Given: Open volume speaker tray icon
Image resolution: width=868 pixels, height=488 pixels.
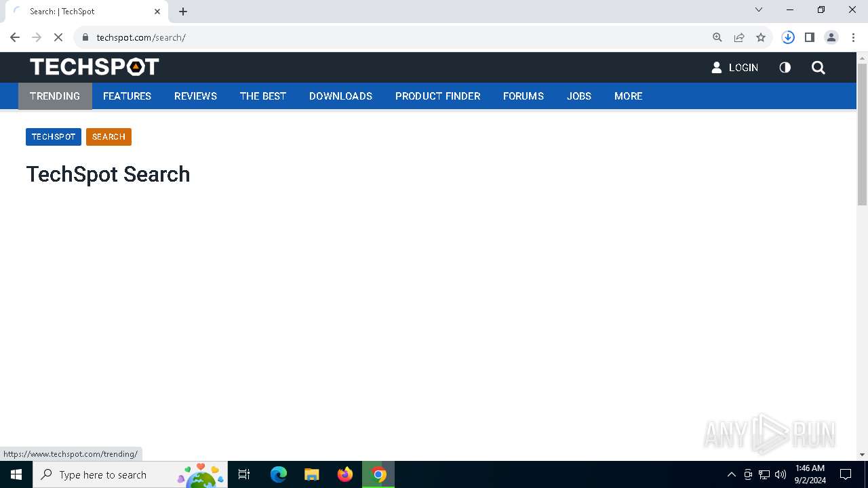Looking at the screenshot, I should [780, 474].
